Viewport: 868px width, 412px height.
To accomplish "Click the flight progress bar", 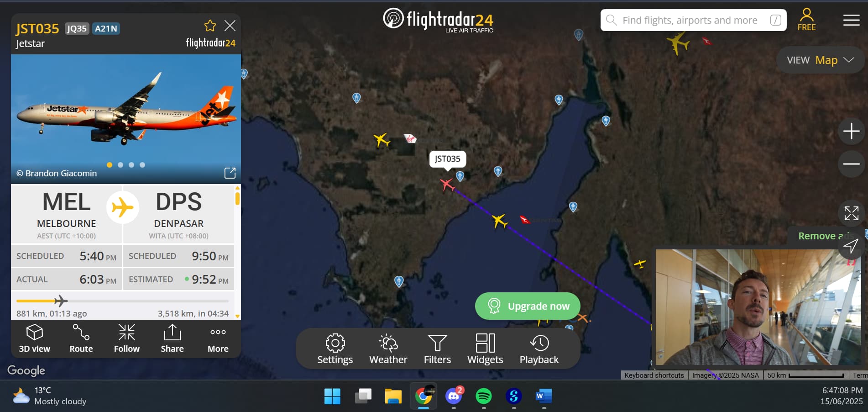I will tap(122, 301).
